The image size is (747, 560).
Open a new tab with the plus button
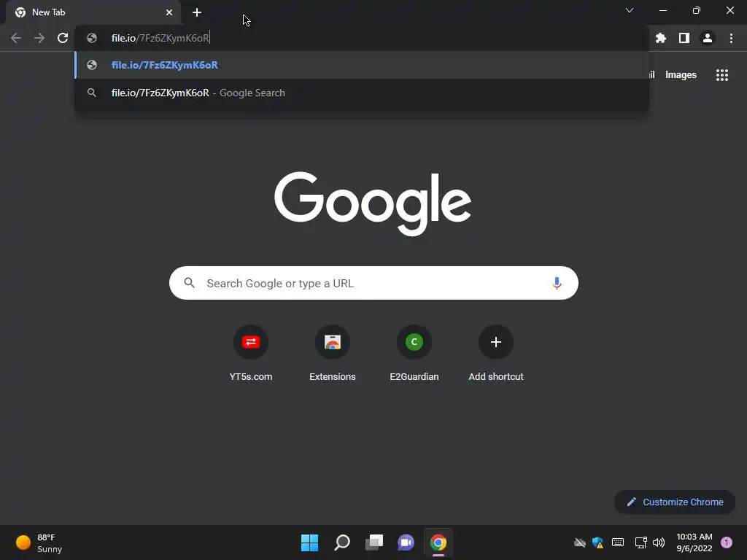[x=197, y=12]
